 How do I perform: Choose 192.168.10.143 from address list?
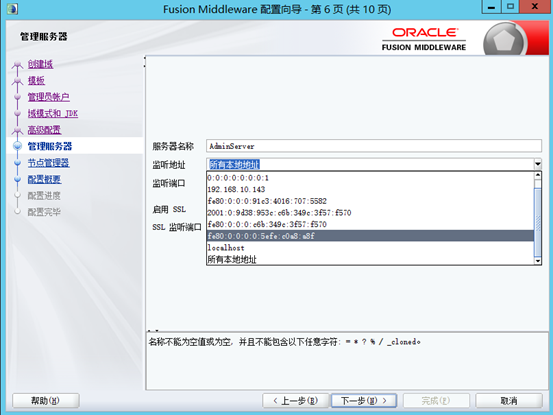[370, 189]
